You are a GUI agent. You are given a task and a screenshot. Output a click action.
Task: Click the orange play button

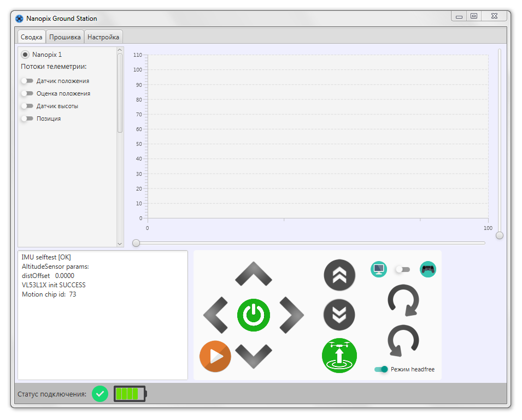(x=215, y=356)
